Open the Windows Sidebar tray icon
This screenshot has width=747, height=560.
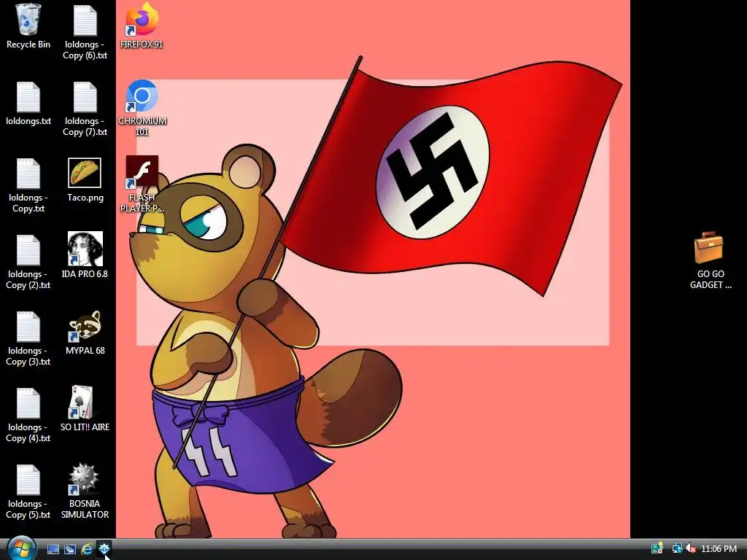[x=657, y=549]
